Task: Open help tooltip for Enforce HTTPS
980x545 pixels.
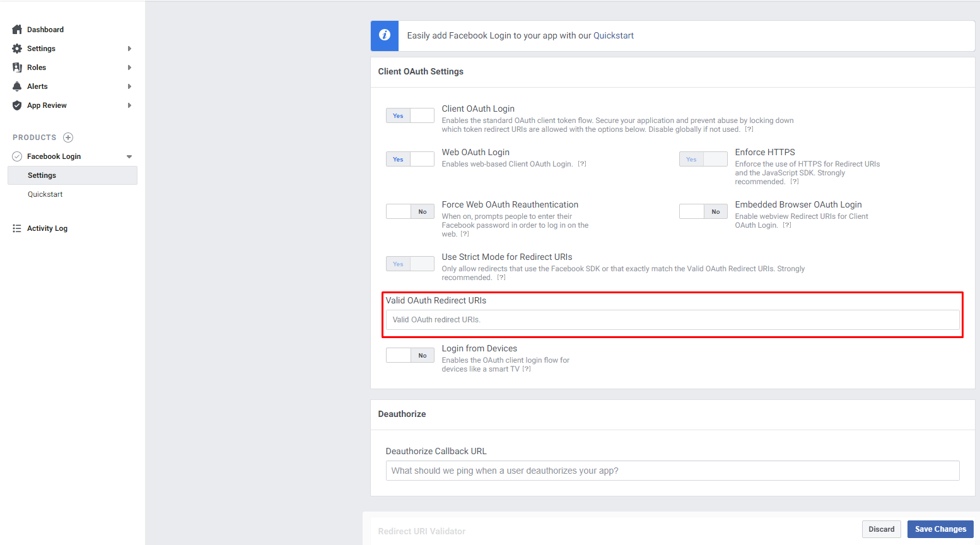Action: [x=795, y=182]
